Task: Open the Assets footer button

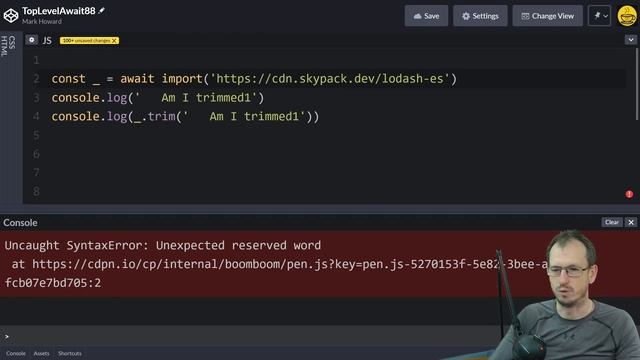Action: coord(41,353)
